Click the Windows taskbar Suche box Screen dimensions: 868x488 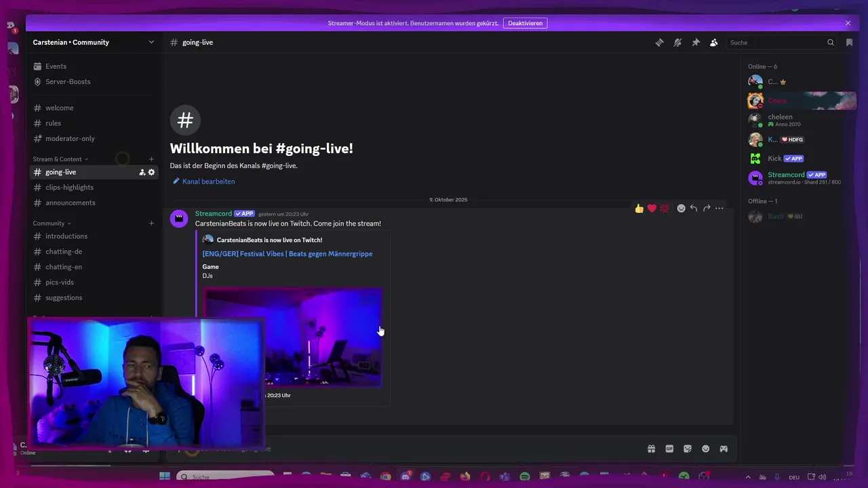click(225, 476)
